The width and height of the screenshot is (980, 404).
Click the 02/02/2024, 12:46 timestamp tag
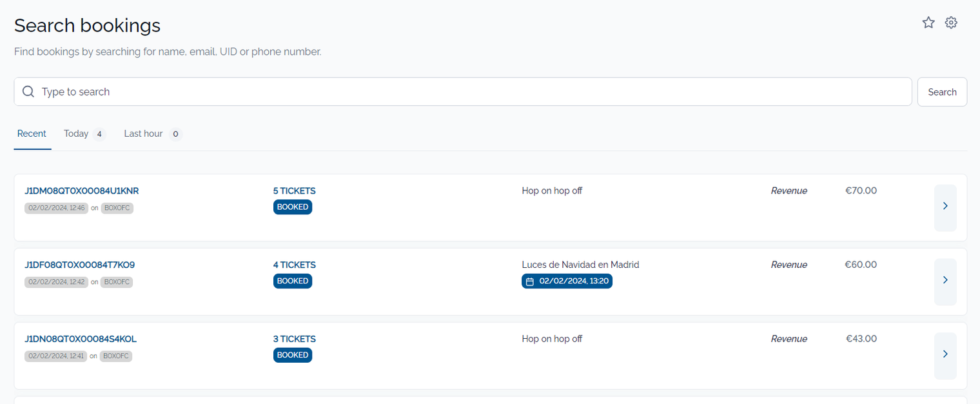[x=57, y=208]
